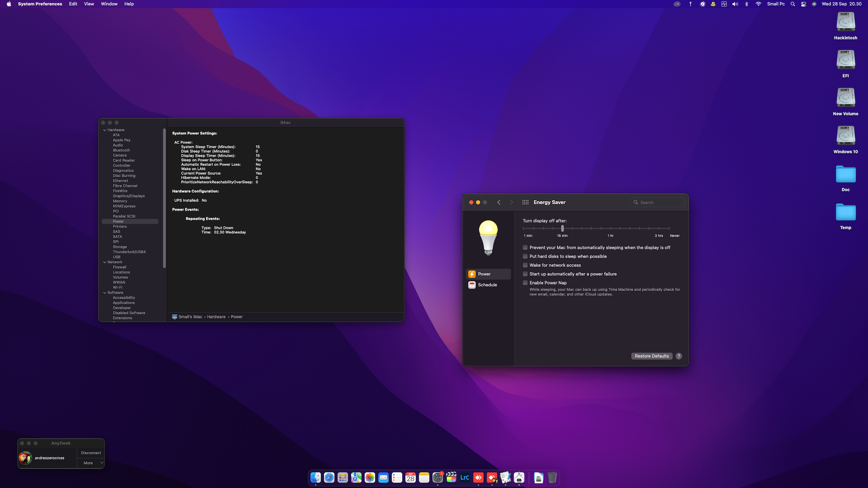Open the Control Center icon in the menu bar
This screenshot has width=868, height=488.
803,4
